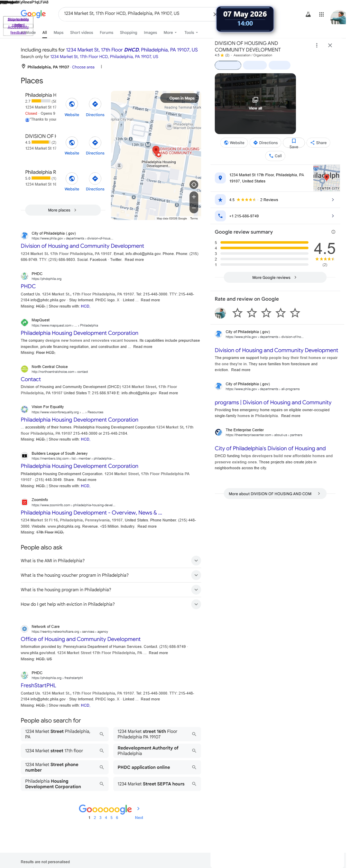Viewport: 350px width, 868px height.
Task: Rate one star on Google
Action: (x=237, y=313)
